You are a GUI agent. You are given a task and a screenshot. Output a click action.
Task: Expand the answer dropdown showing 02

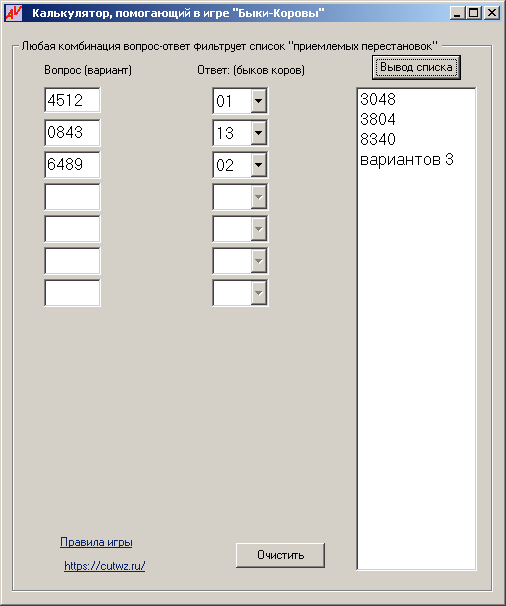click(258, 165)
